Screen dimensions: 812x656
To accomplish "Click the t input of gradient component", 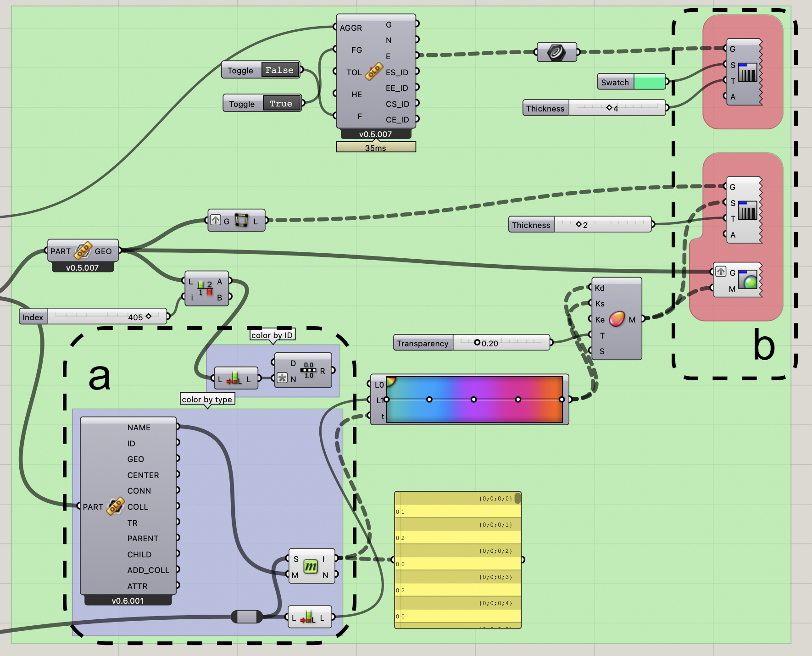I will (382, 416).
